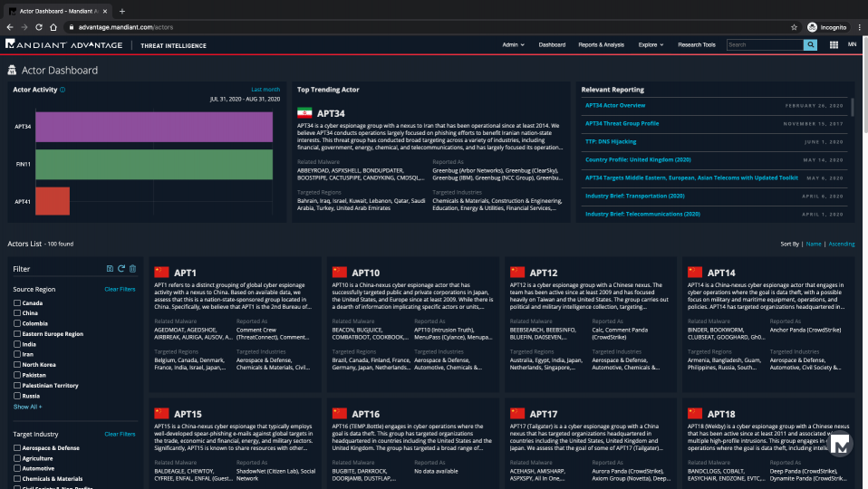This screenshot has height=489, width=868.
Task: Click the browser reload button
Action: [39, 27]
